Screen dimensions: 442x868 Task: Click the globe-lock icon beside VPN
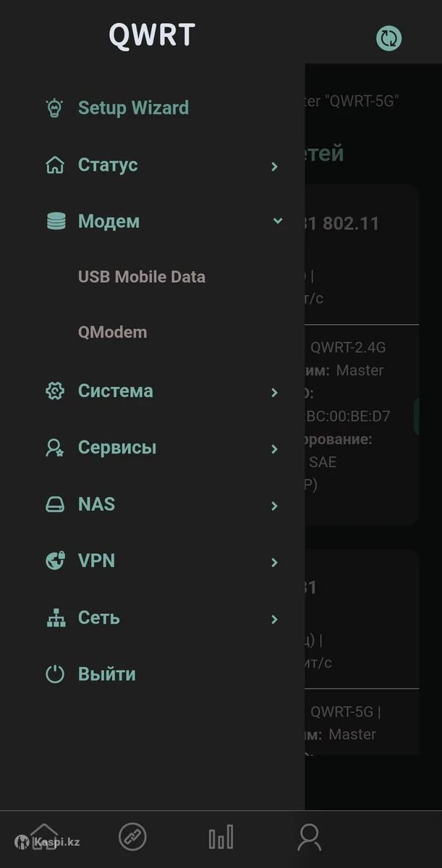[x=55, y=561]
